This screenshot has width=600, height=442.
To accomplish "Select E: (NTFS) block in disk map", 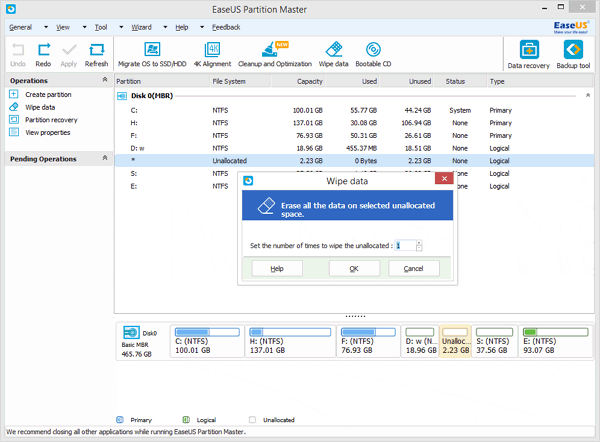I will 556,341.
